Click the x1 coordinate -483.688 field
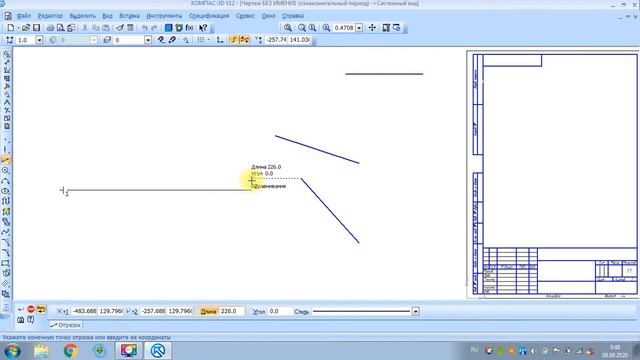640x360 pixels. point(84,311)
